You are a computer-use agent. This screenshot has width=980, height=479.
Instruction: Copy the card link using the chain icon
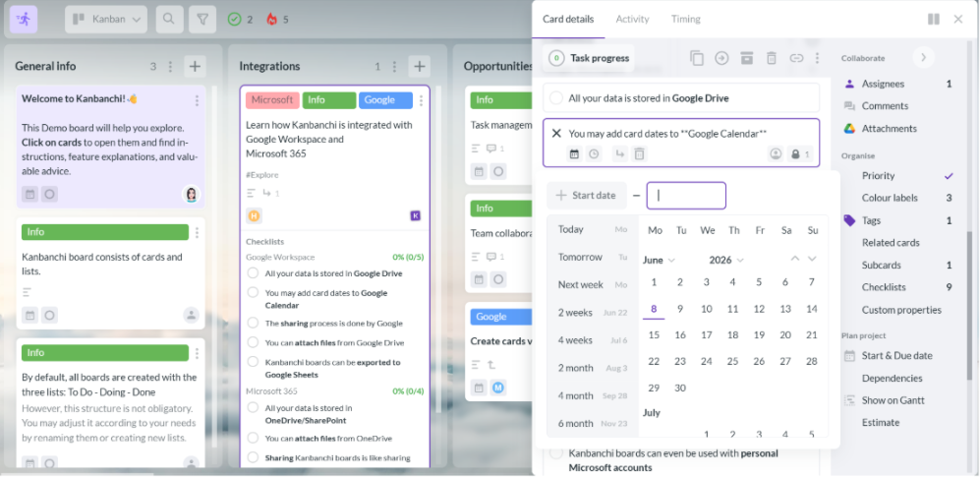796,58
